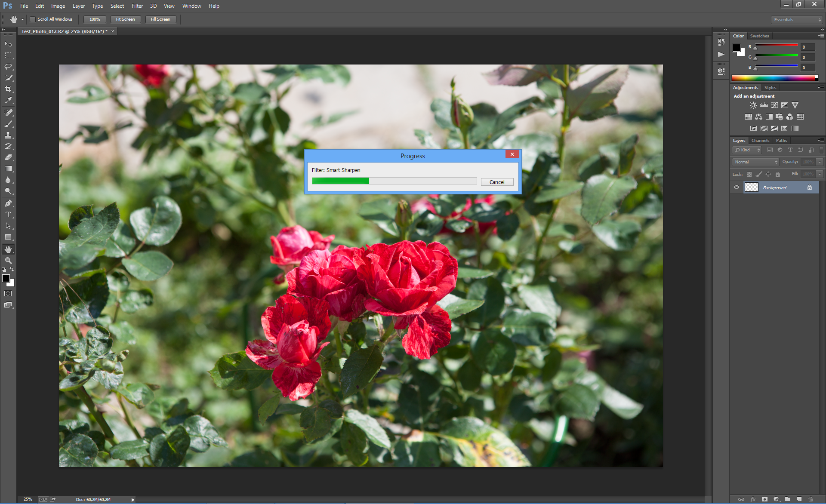Click the Brightness/Contrast adjustment icon
The image size is (826, 504).
pos(753,105)
